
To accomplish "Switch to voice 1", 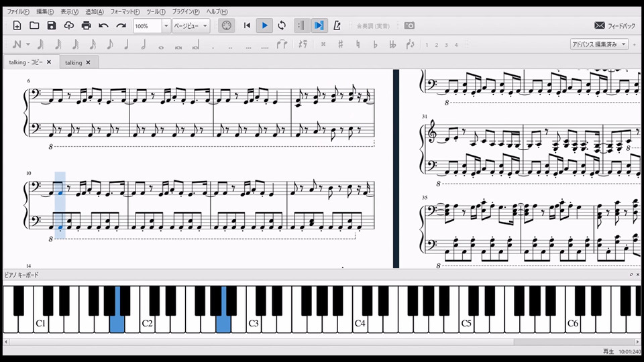I will (x=427, y=45).
